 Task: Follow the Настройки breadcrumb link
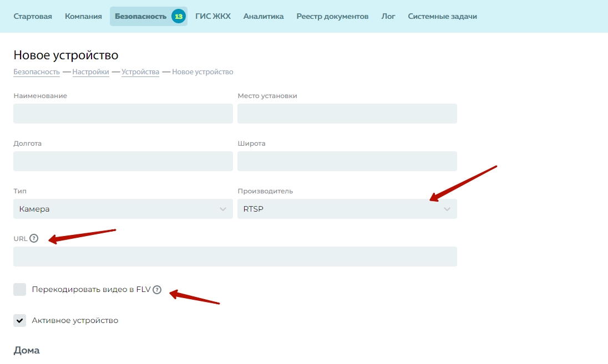point(90,72)
